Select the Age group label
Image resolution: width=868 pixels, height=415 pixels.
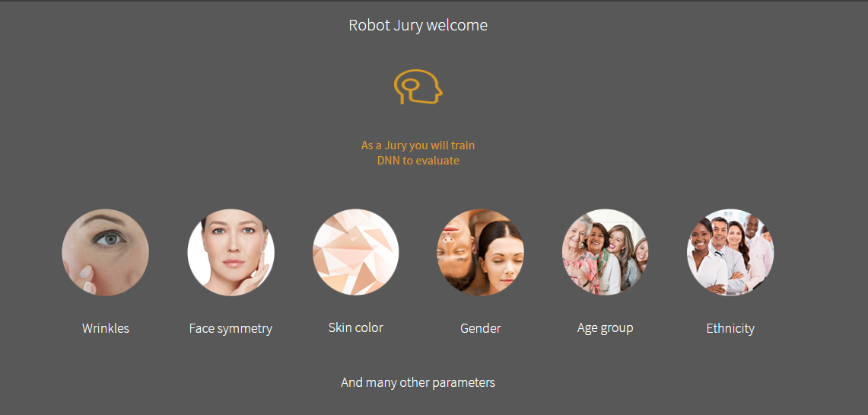(x=605, y=328)
